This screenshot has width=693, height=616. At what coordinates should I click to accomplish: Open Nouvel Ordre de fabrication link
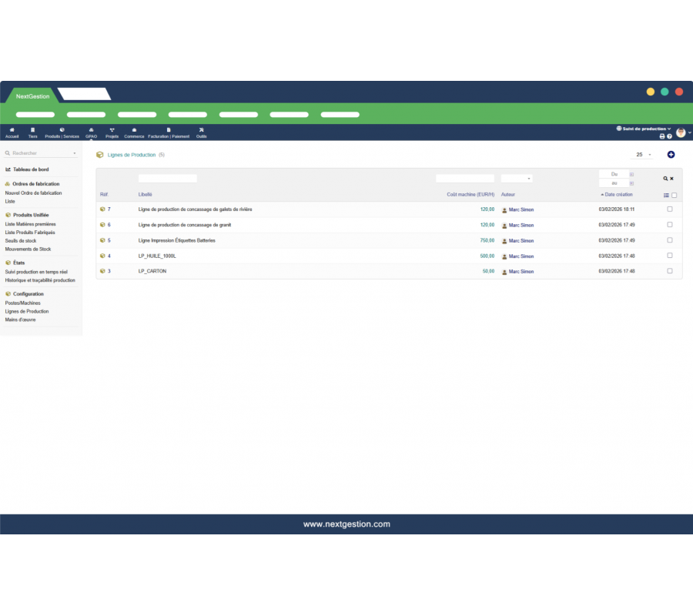[33, 193]
